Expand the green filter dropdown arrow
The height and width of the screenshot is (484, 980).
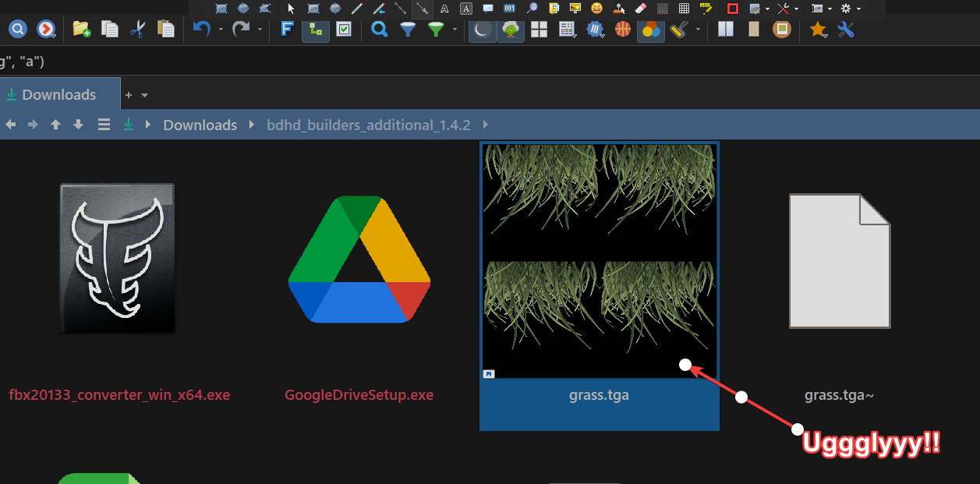(454, 30)
